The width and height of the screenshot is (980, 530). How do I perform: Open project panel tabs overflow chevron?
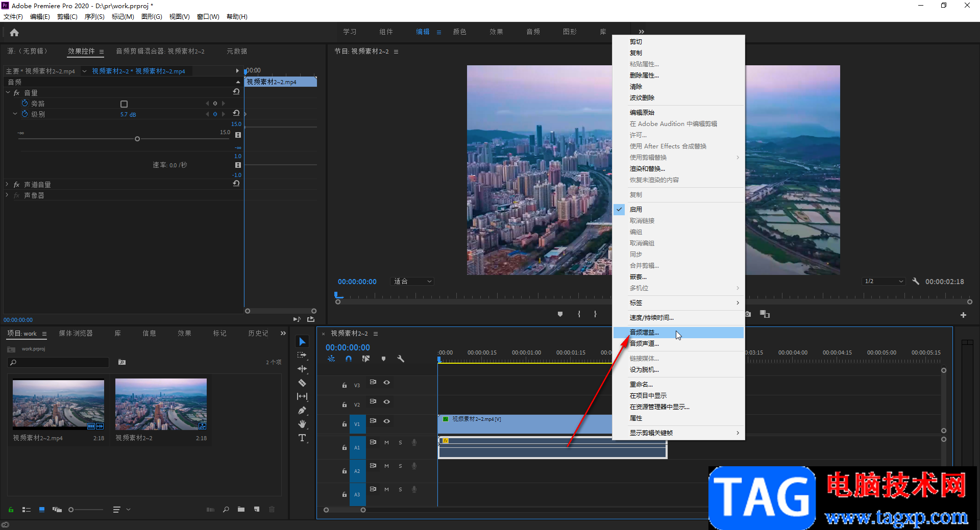(283, 333)
